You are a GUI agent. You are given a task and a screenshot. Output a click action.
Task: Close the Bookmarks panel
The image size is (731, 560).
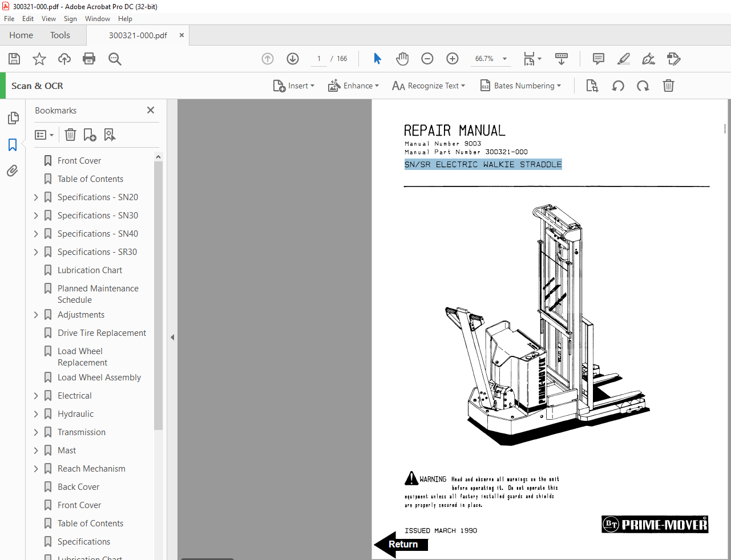(151, 110)
